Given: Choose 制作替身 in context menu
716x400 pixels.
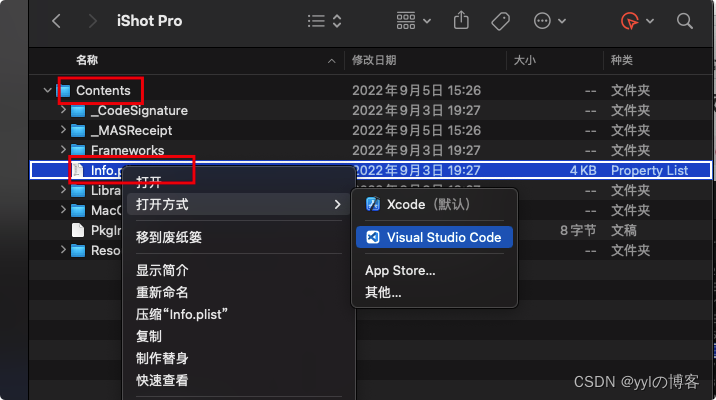Looking at the screenshot, I should 239,358.
